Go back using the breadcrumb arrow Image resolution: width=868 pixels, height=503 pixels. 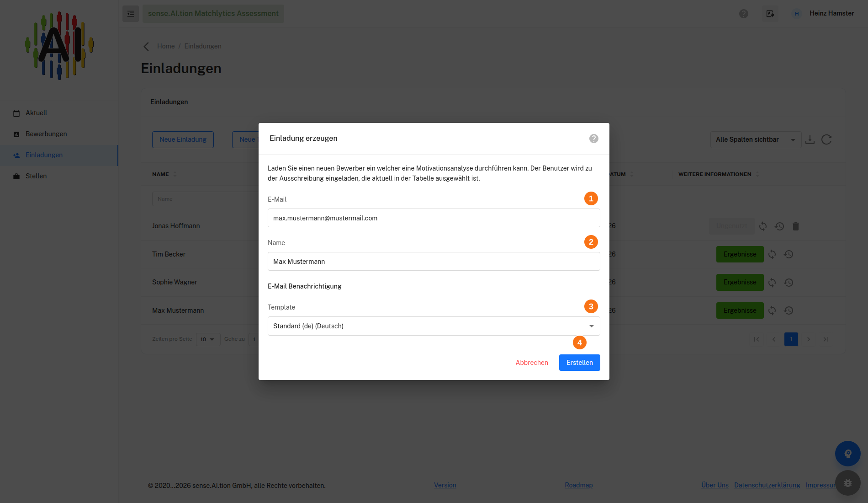(146, 47)
